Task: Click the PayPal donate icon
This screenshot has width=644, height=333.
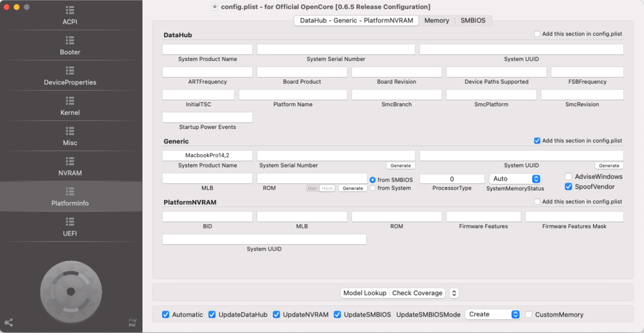Action: tap(132, 323)
